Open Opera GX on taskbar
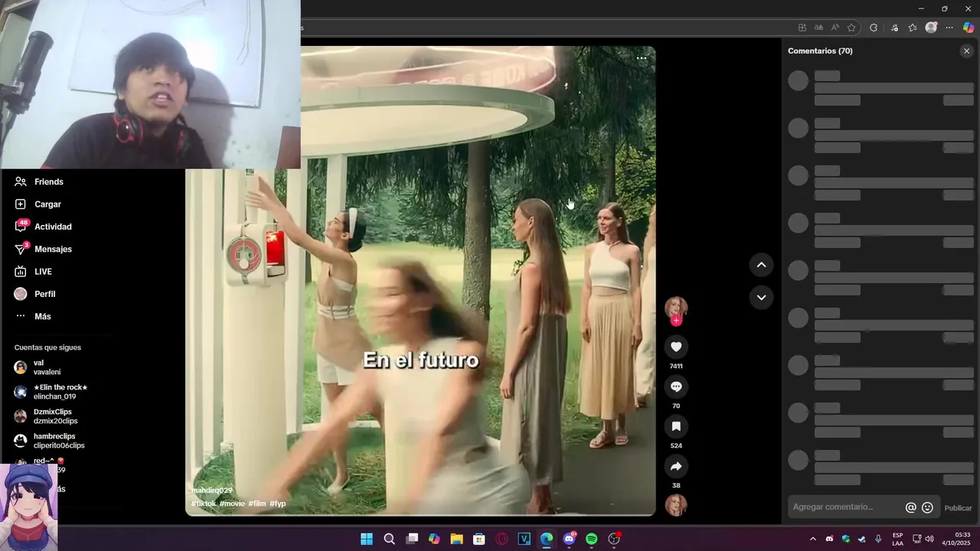The height and width of the screenshot is (551, 980). click(x=501, y=539)
